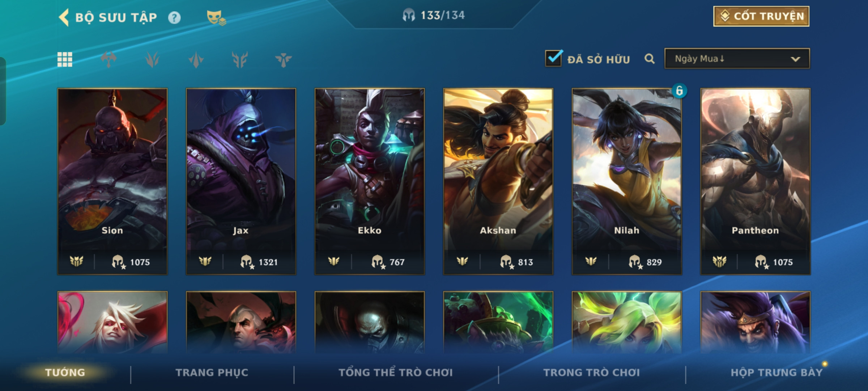Switch to the Trang Phục tab
This screenshot has width=868, height=391.
(212, 373)
